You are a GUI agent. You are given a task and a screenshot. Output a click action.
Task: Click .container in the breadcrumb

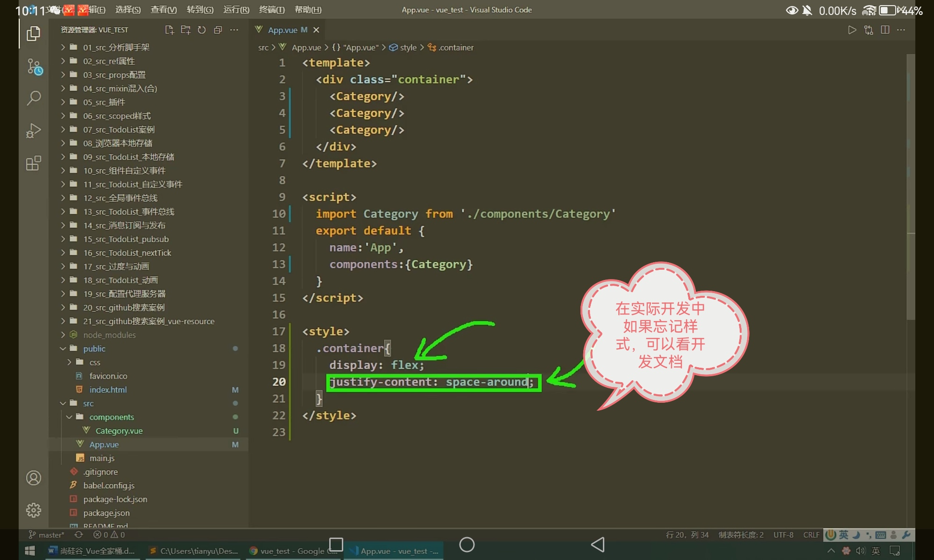[x=455, y=48]
